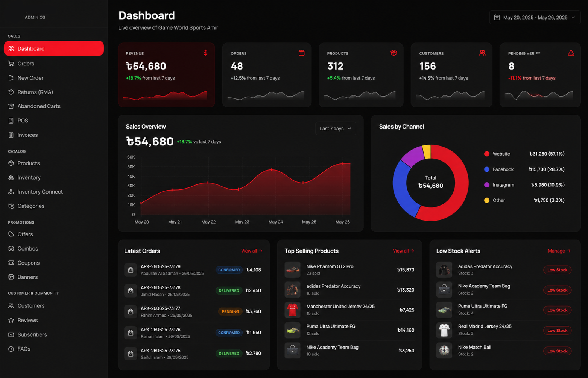Go to Orders in the sidebar
588x378 pixels.
pyautogui.click(x=54, y=64)
